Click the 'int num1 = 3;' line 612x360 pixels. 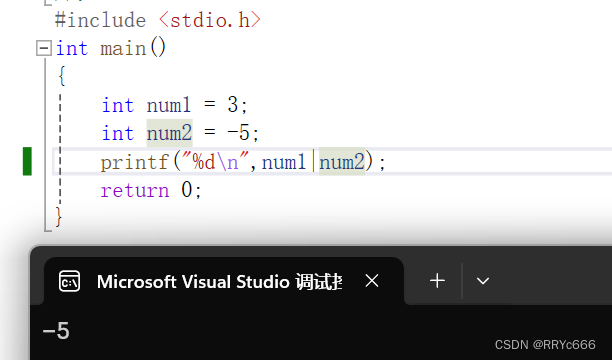pos(174,105)
